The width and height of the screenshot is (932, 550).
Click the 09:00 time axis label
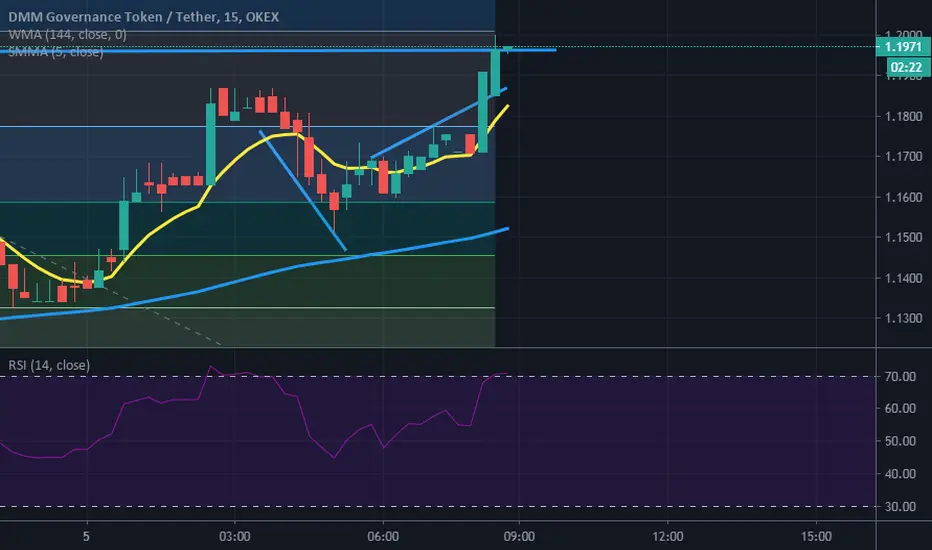pyautogui.click(x=519, y=537)
